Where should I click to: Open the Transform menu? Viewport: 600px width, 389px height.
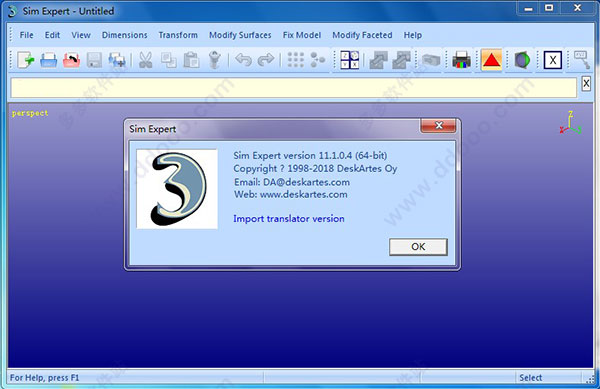(x=178, y=35)
